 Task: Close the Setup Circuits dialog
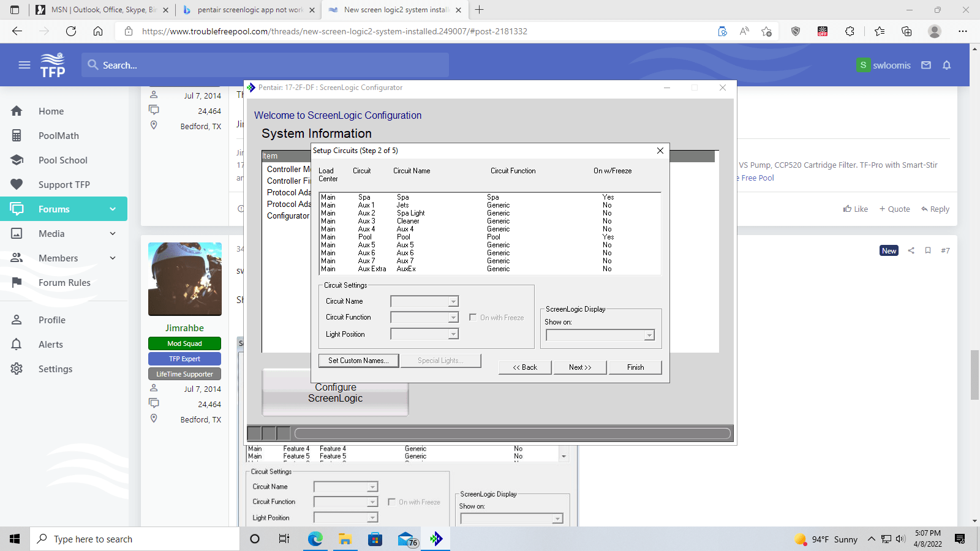tap(660, 151)
